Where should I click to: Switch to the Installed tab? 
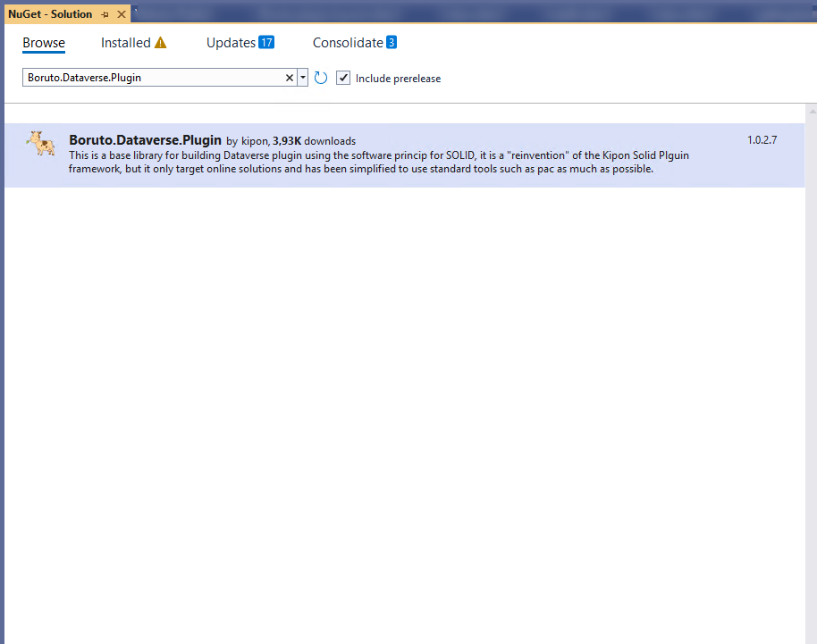coord(125,43)
